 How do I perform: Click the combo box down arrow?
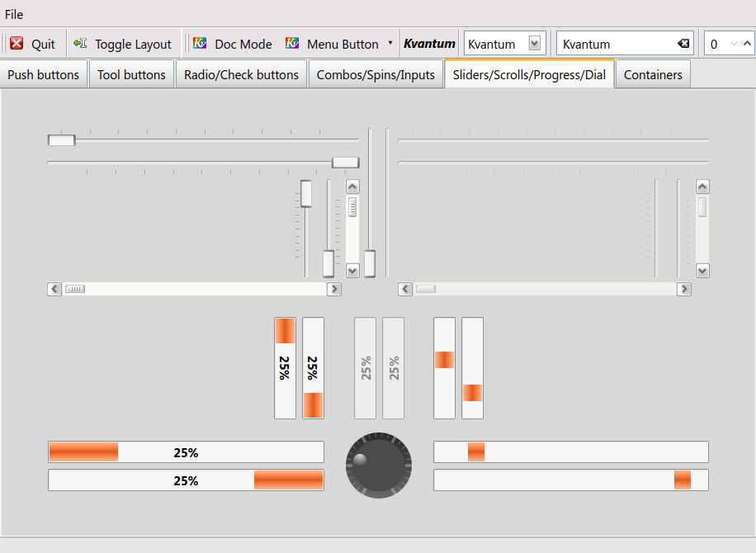pyautogui.click(x=534, y=44)
